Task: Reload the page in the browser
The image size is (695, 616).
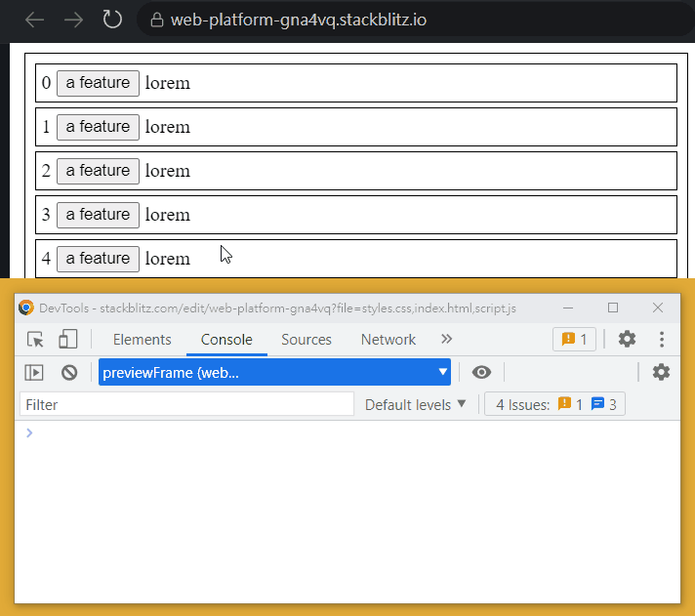Action: pyautogui.click(x=112, y=20)
